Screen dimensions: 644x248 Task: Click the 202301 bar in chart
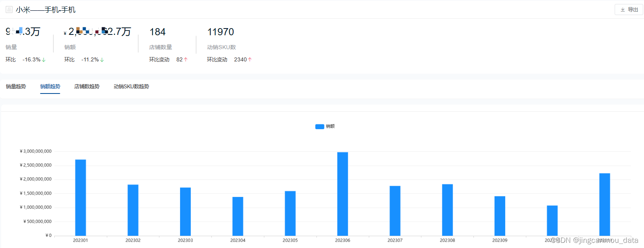80,198
